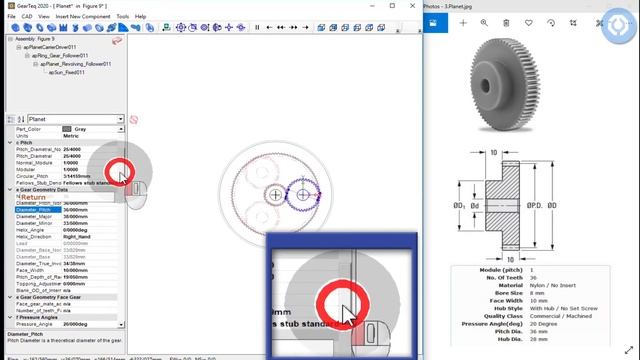Collapse the 'c Pitch' property section

10,143
